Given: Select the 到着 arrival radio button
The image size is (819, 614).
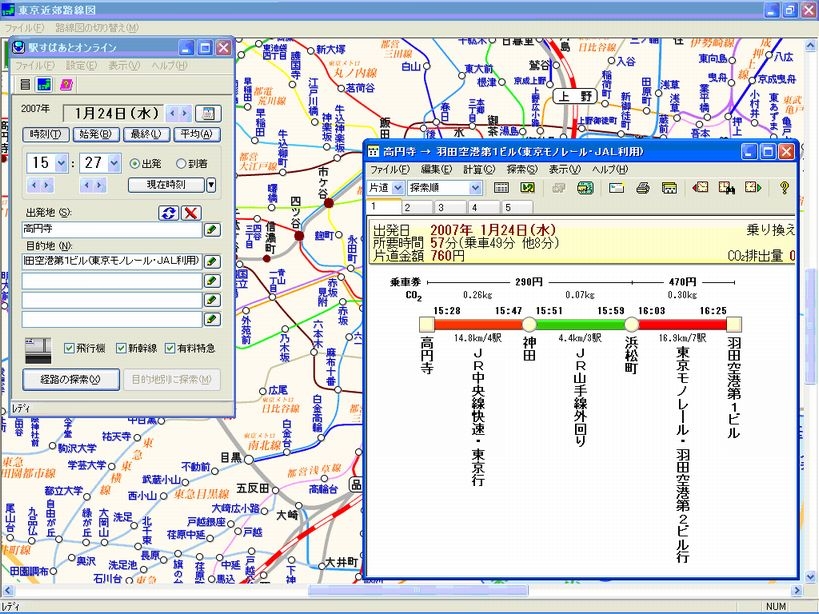Looking at the screenshot, I should click(x=182, y=163).
